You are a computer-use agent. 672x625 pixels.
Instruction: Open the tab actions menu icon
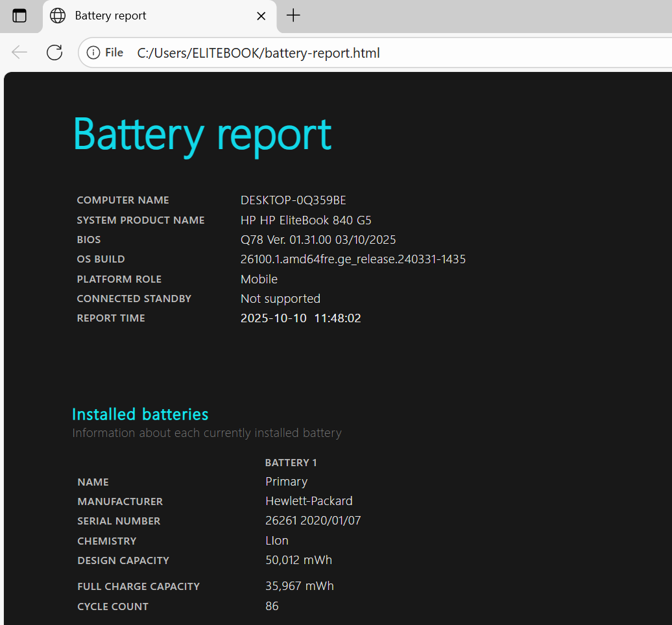(x=19, y=16)
